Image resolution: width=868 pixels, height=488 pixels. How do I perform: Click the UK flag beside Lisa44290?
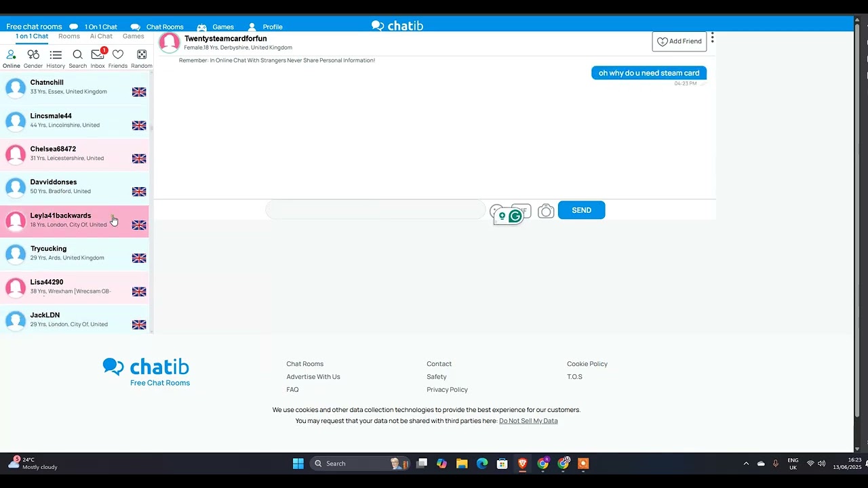[139, 291]
